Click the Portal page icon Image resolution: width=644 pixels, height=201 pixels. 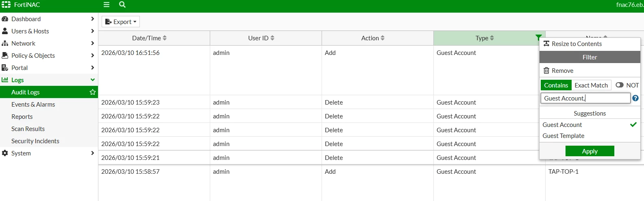(5, 68)
